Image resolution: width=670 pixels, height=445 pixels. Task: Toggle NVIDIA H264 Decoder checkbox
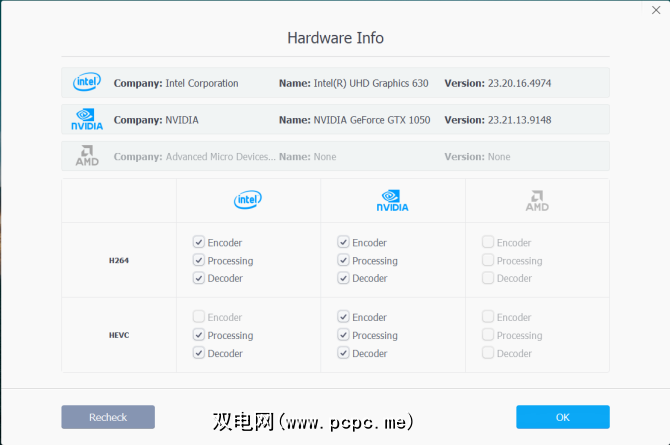343,278
